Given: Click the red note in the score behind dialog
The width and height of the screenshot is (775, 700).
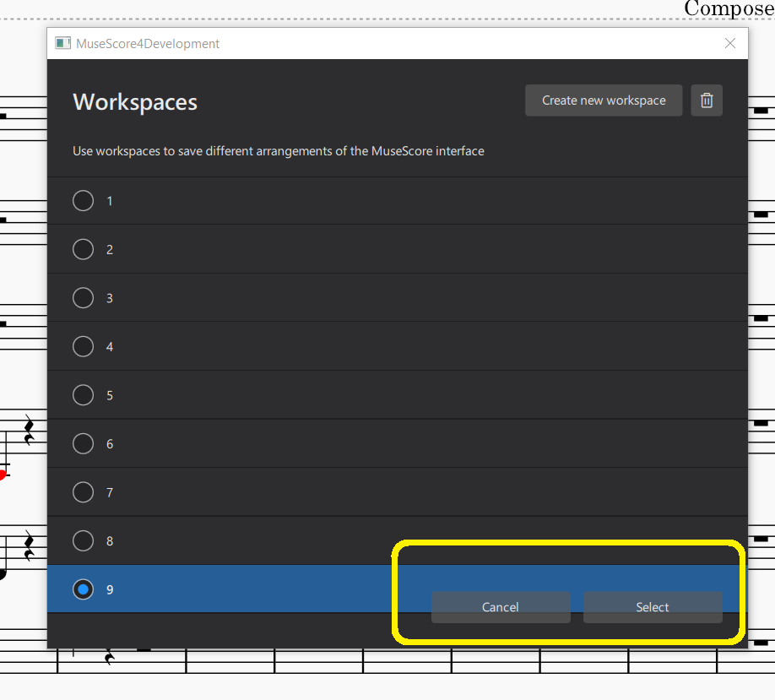Looking at the screenshot, I should pyautogui.click(x=4, y=474).
